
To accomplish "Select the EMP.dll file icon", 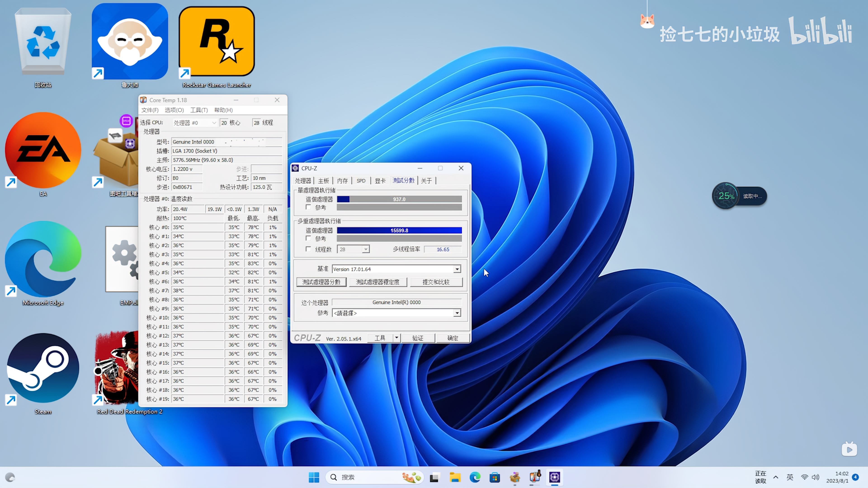I will click(122, 259).
